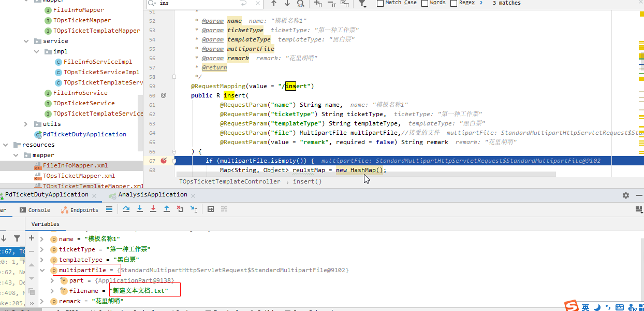Remove watch with the minus icon
644x311 pixels.
32,251
